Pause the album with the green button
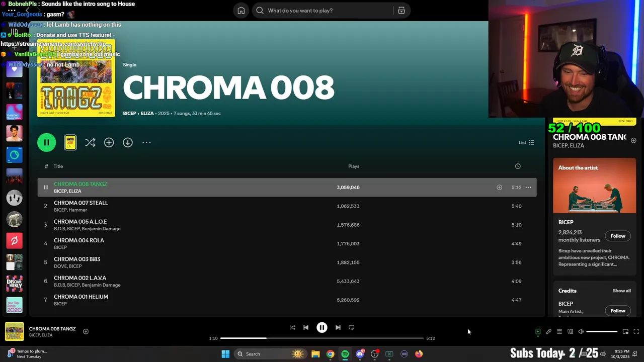The height and width of the screenshot is (362, 644). pyautogui.click(x=46, y=142)
